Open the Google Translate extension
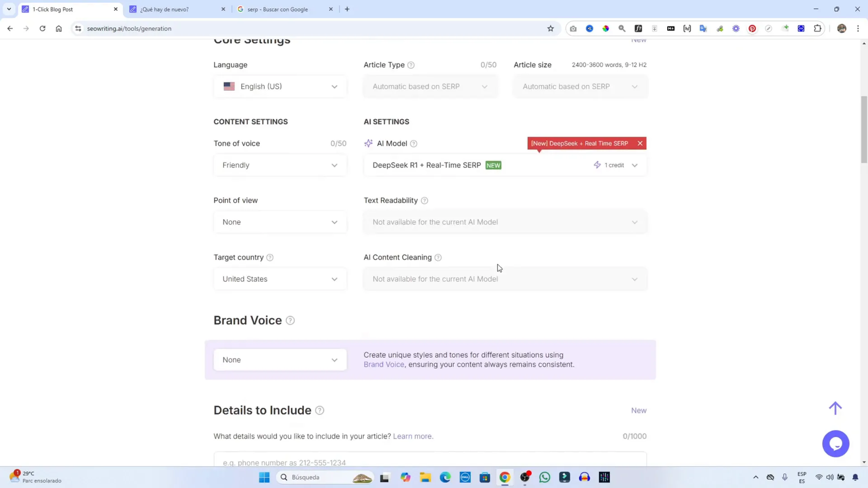 pyautogui.click(x=703, y=28)
